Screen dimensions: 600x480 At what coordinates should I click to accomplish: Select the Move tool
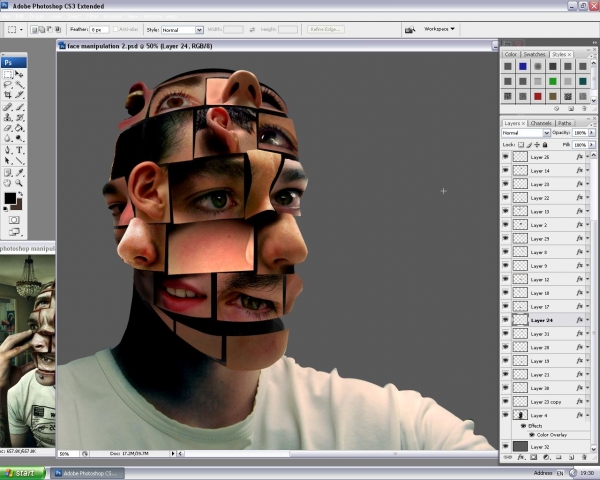[19, 74]
